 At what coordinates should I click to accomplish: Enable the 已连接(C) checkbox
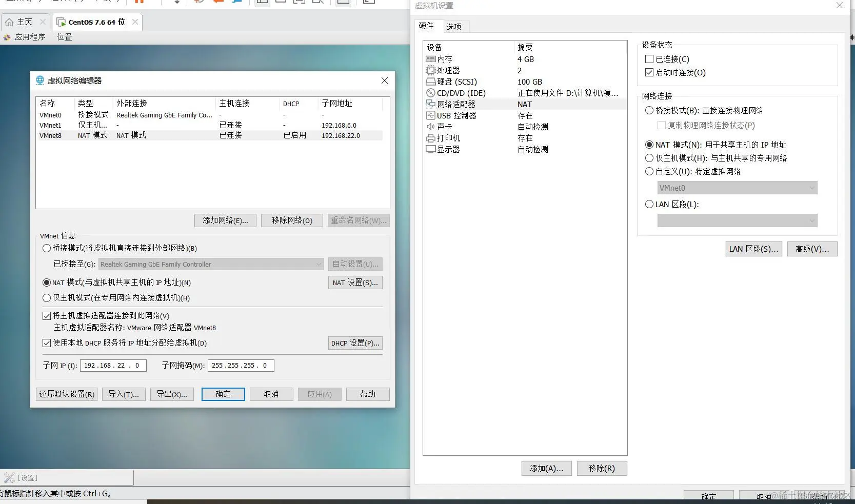pos(649,59)
